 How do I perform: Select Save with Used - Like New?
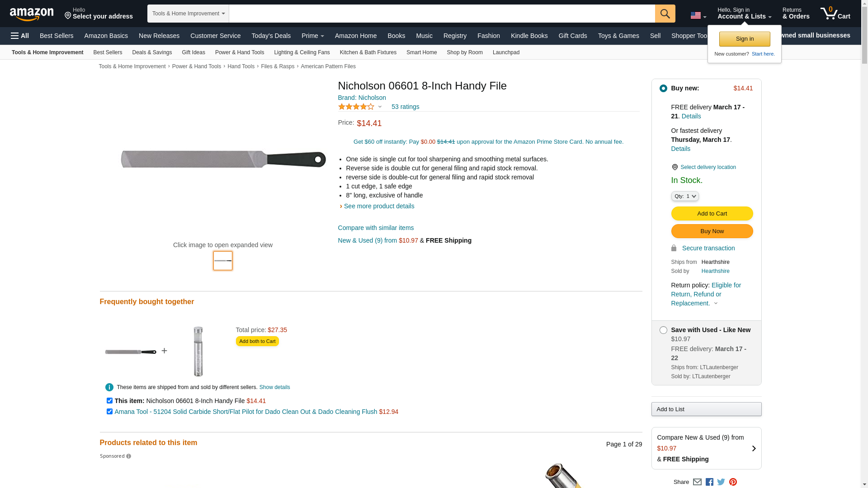663,330
